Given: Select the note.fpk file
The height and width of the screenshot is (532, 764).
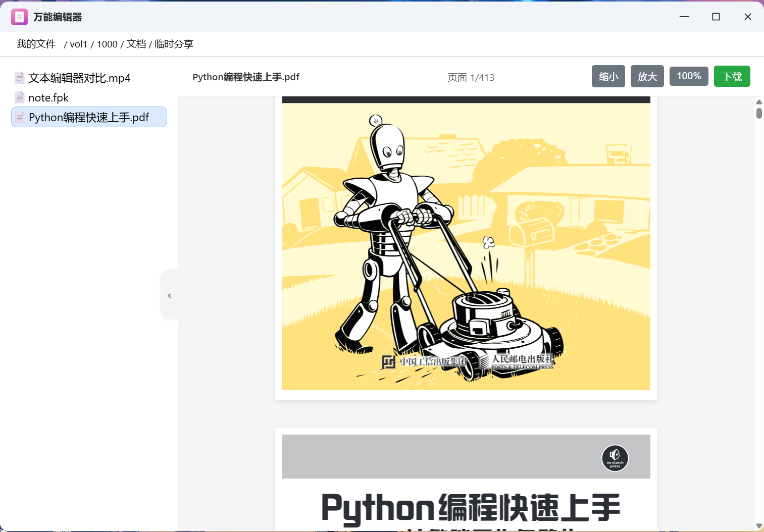Looking at the screenshot, I should tap(48, 97).
